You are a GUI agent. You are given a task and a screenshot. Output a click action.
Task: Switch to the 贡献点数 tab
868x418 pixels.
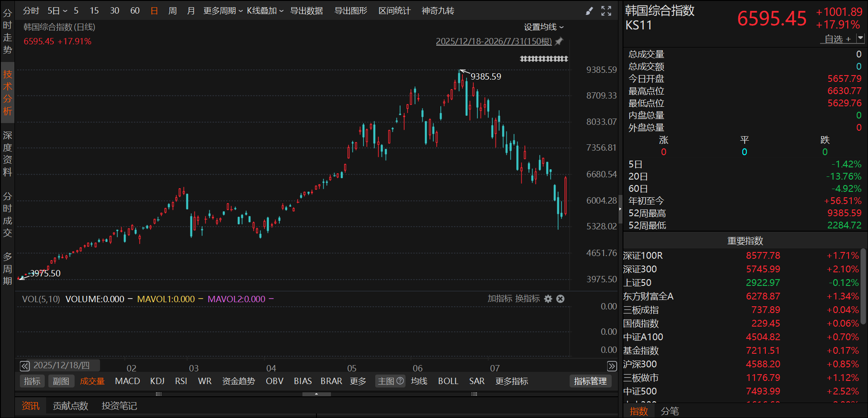click(x=71, y=406)
